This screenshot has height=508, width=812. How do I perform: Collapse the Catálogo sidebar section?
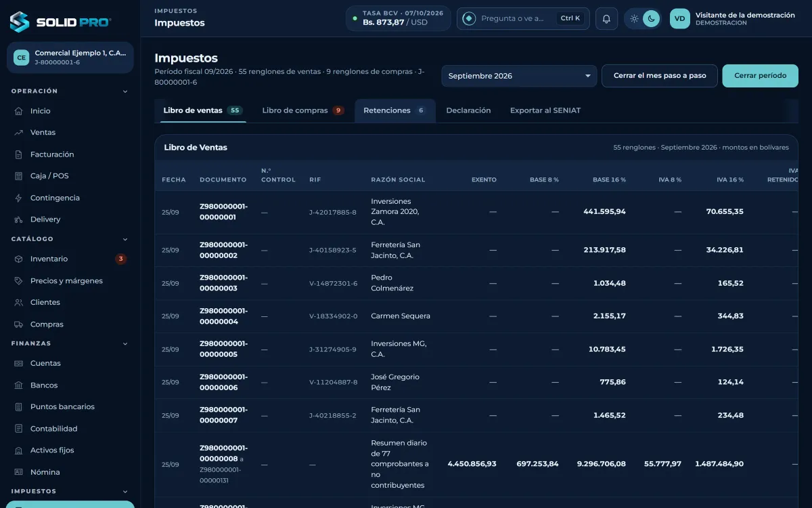click(125, 239)
